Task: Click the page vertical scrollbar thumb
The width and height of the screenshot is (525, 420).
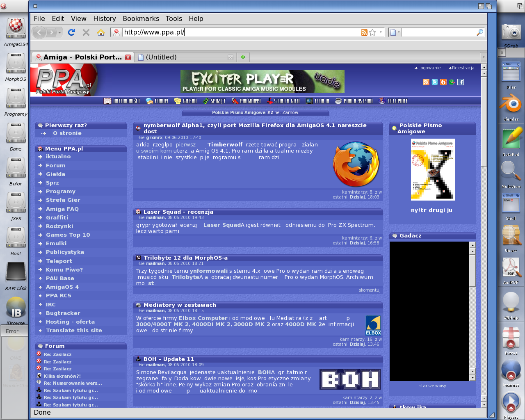Action: click(484, 121)
